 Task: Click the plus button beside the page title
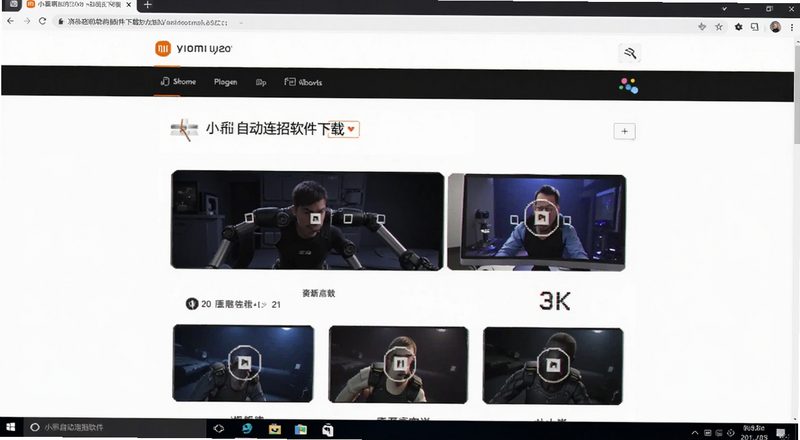[x=624, y=131]
